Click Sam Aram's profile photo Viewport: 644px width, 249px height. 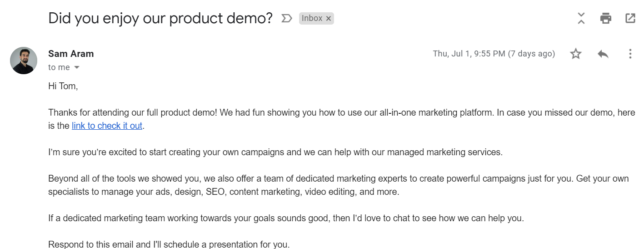24,61
